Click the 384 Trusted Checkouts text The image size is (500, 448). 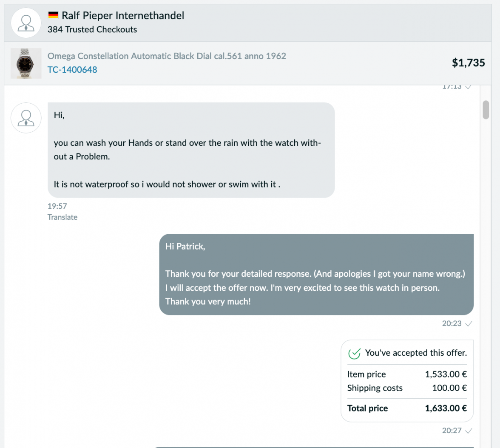(x=92, y=29)
